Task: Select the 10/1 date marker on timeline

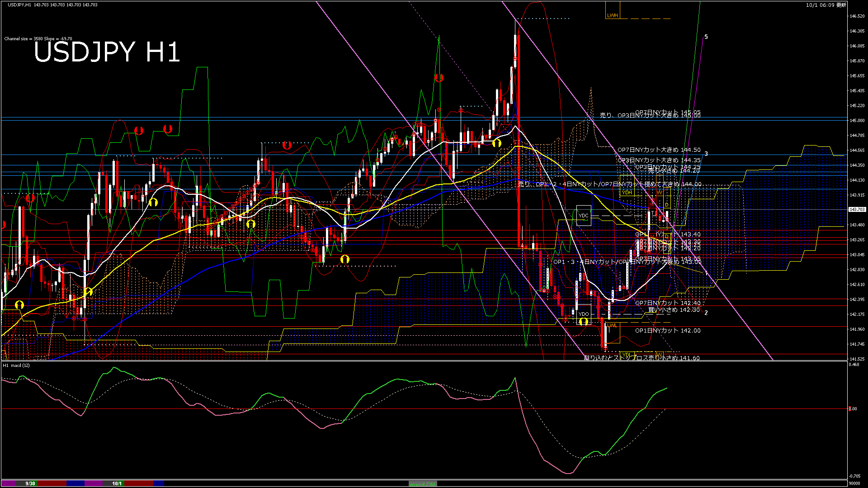Action: click(x=117, y=483)
